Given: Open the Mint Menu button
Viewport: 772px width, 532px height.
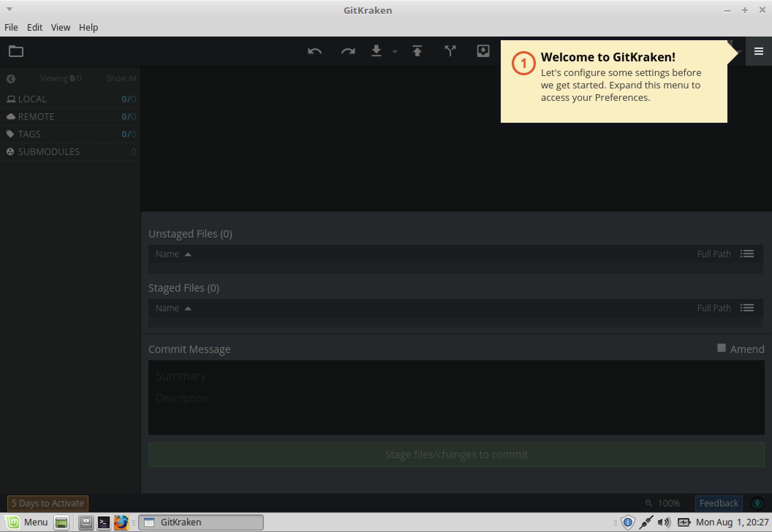Looking at the screenshot, I should 26,522.
